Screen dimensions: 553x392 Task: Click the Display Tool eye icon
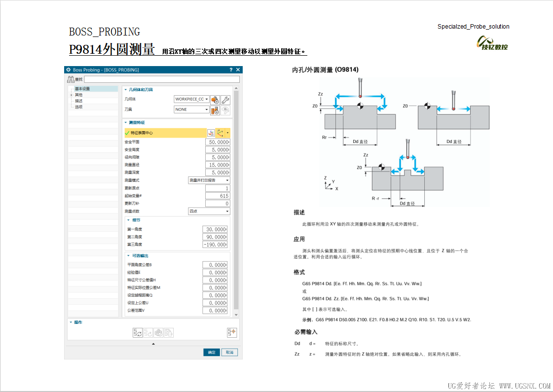pos(225,110)
